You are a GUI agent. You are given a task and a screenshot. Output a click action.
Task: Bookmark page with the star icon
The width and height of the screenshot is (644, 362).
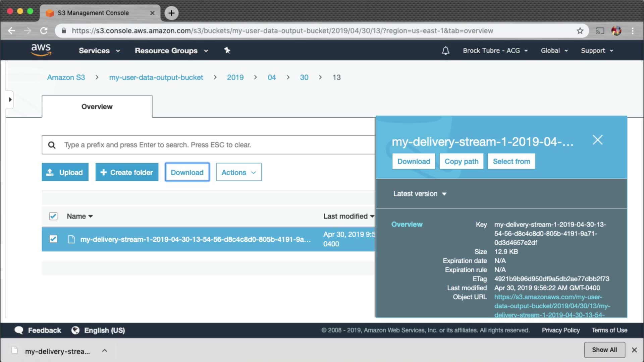(x=580, y=31)
